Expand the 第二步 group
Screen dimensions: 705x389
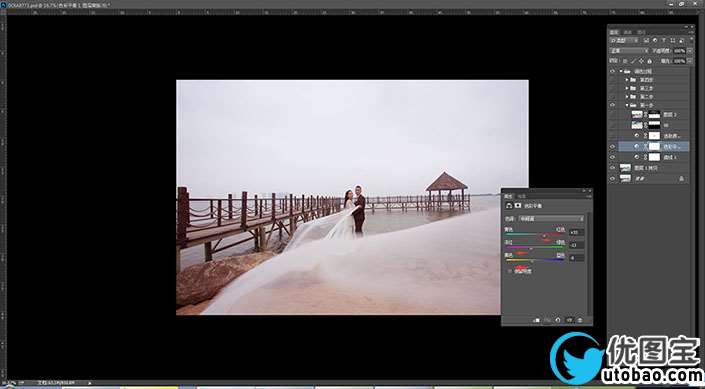[627, 97]
